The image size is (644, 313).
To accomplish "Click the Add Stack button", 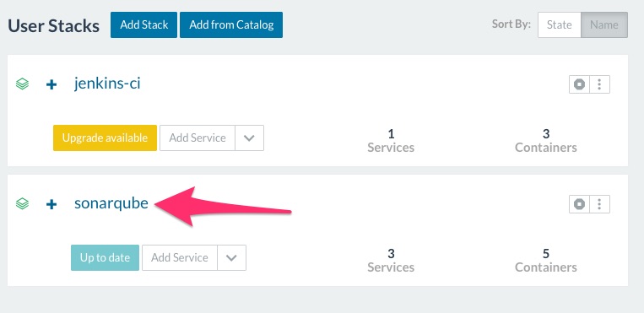I will (143, 24).
